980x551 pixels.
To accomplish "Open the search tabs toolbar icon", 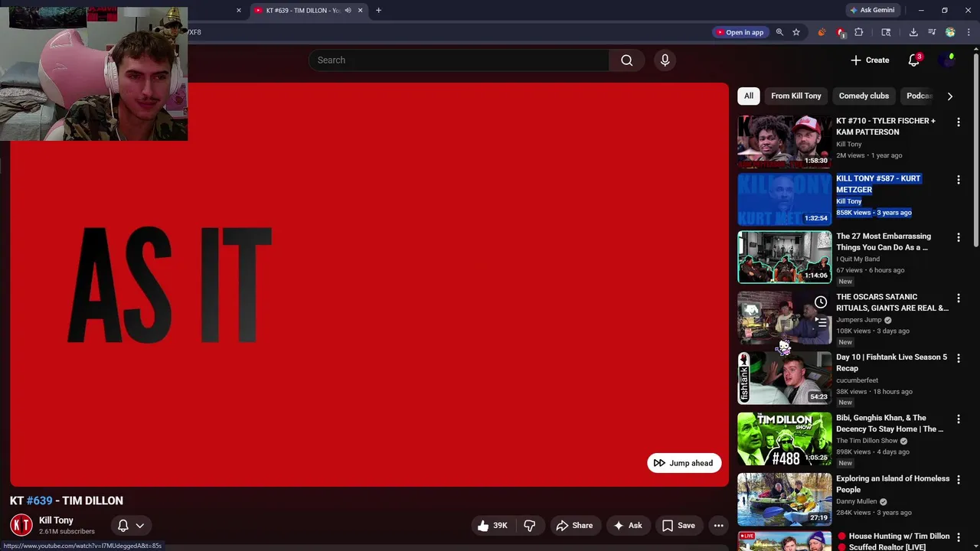I will (886, 32).
